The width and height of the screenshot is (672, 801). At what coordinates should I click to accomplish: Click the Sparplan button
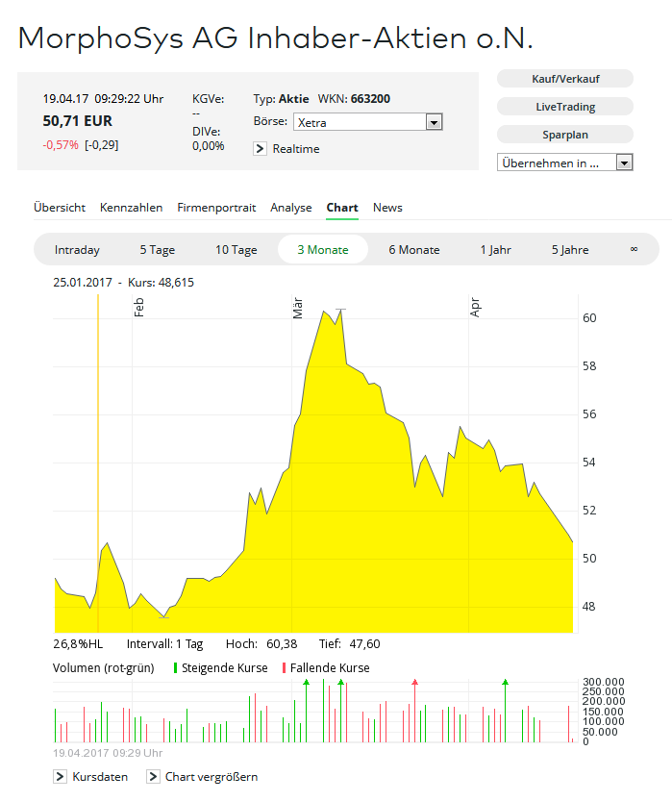tap(564, 135)
